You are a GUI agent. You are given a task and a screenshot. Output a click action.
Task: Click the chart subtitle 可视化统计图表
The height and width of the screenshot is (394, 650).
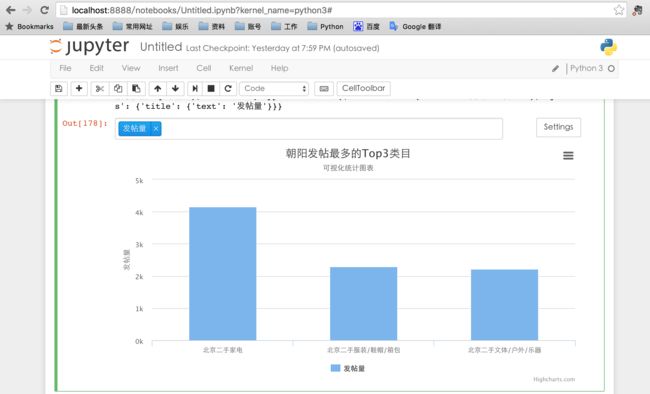[x=348, y=168]
